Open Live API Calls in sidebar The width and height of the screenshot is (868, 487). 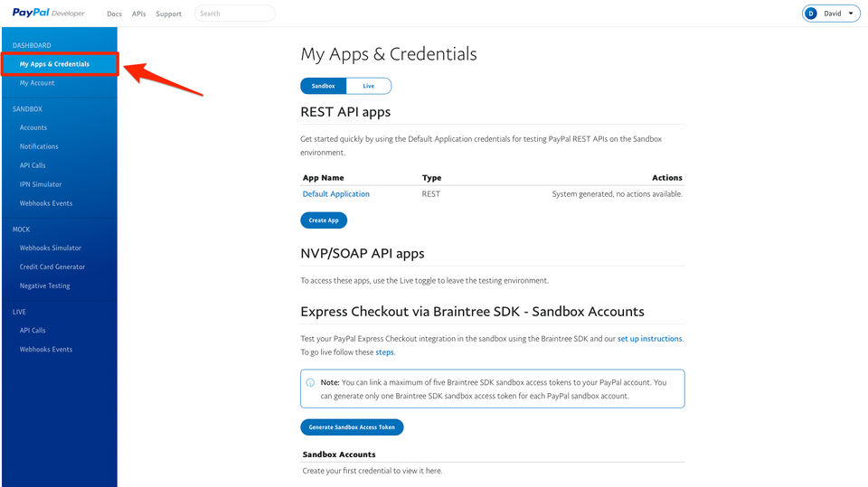33,331
